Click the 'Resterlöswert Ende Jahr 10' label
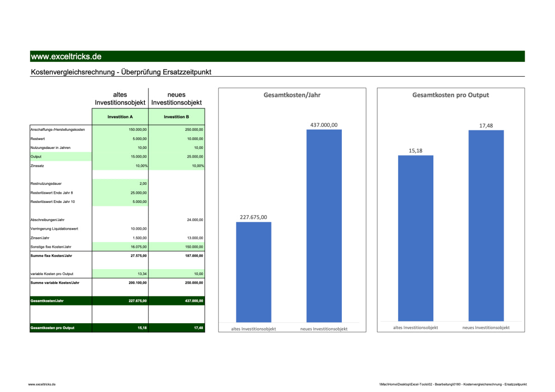This screenshot has height=392, width=555. pos(53,202)
